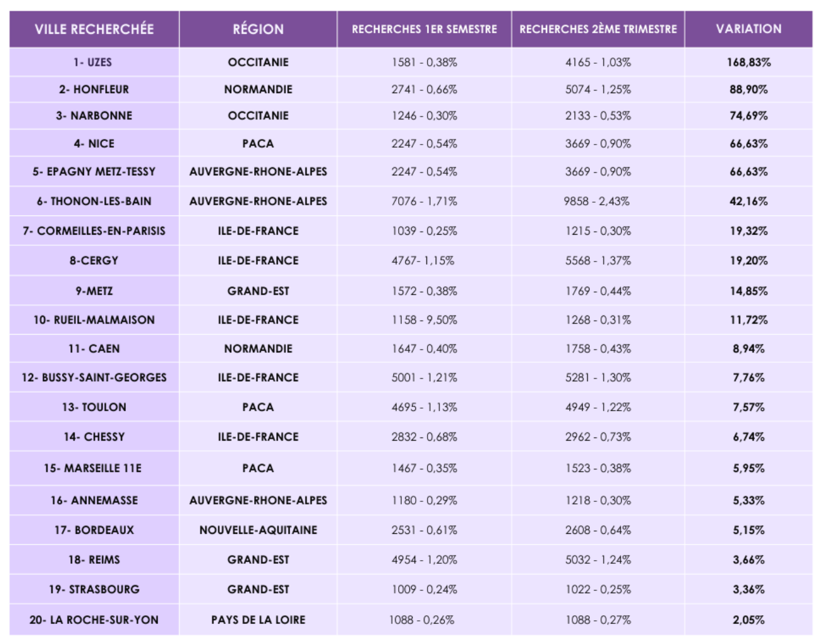Select the "15- MARSEILLE 11E" cell

[93, 468]
